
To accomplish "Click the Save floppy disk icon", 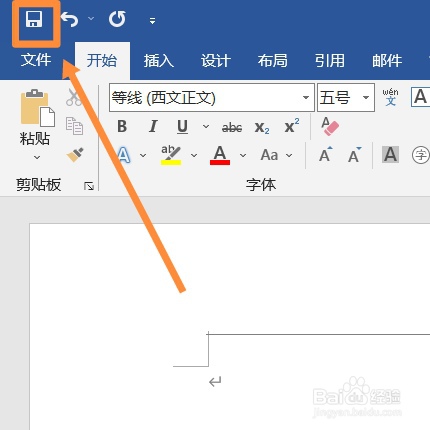I will [34, 19].
